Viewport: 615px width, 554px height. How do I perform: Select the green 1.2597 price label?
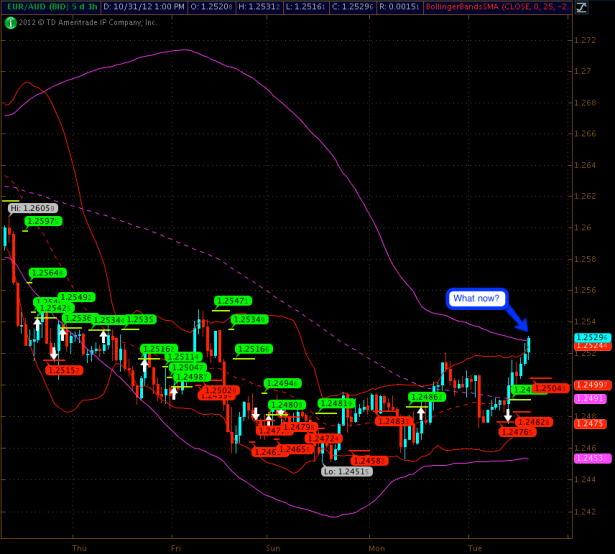tap(43, 221)
